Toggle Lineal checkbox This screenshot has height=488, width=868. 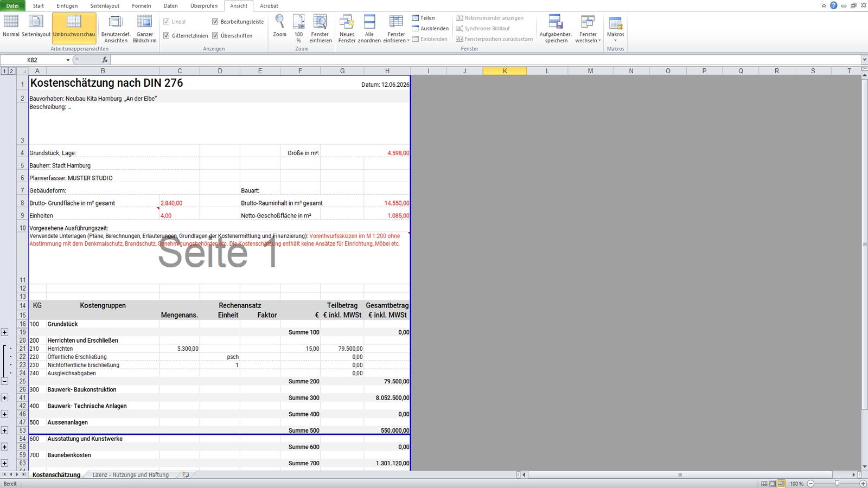click(x=167, y=22)
